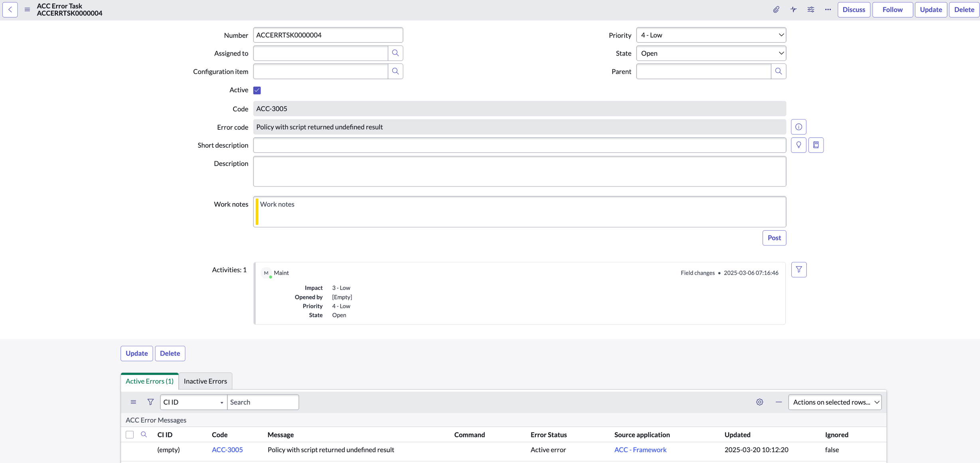
Task: Click the activity filter funnel icon
Action: click(799, 270)
